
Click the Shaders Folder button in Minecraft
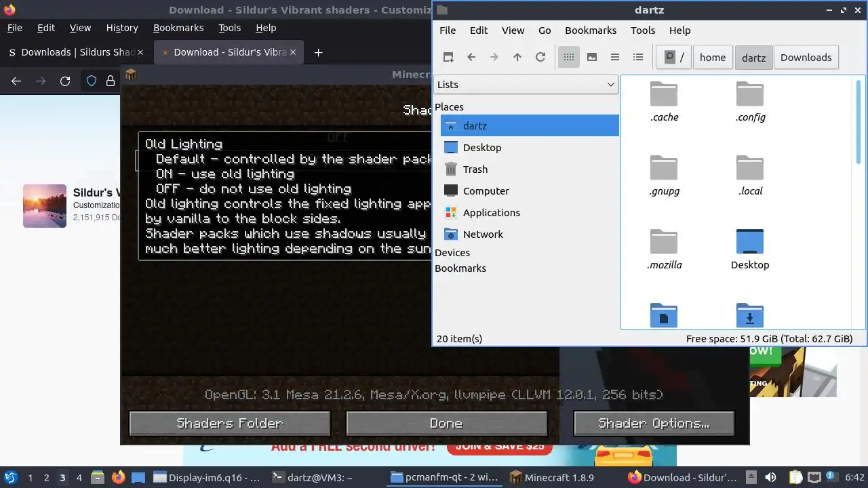(x=230, y=424)
